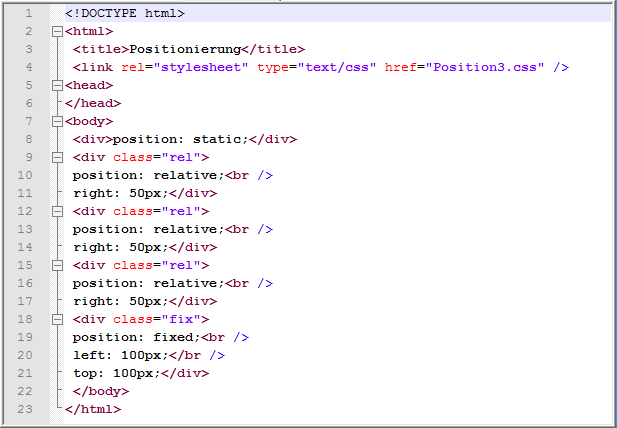
Task: Collapse the fold marker on line 12
Action: (57, 212)
